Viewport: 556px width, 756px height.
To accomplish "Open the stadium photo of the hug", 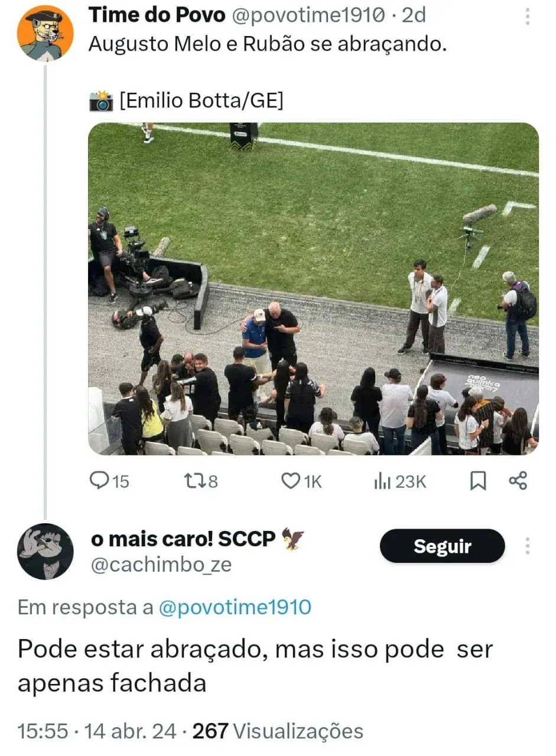I will point(313,289).
